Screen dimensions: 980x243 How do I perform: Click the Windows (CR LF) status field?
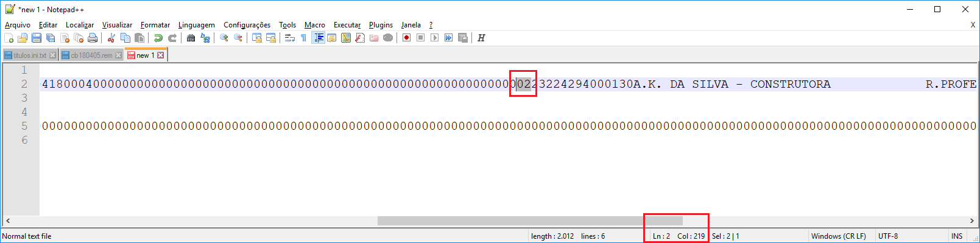(839, 236)
